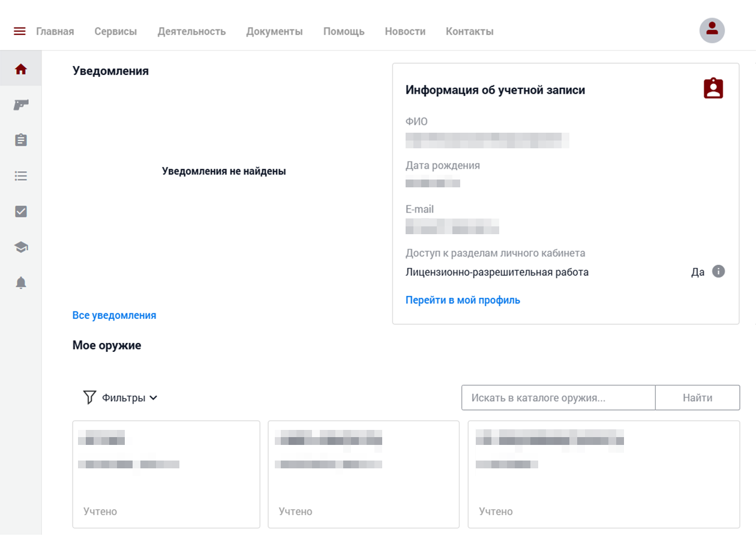Click the clipboard icon in sidebar
Image resolution: width=756 pixels, height=550 pixels.
click(21, 140)
